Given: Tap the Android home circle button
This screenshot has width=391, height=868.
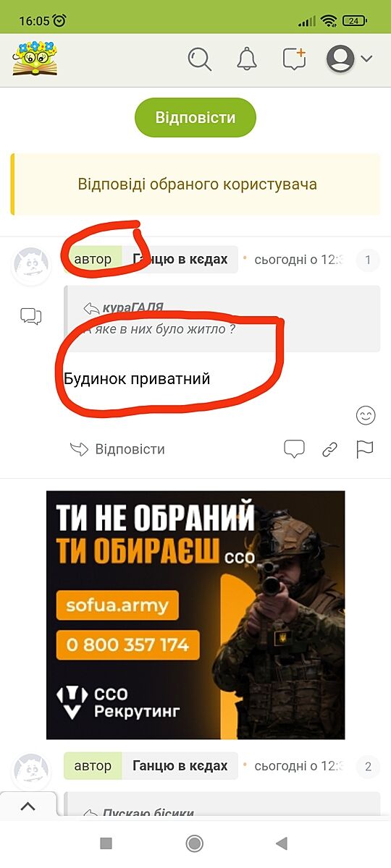Looking at the screenshot, I should [195, 843].
